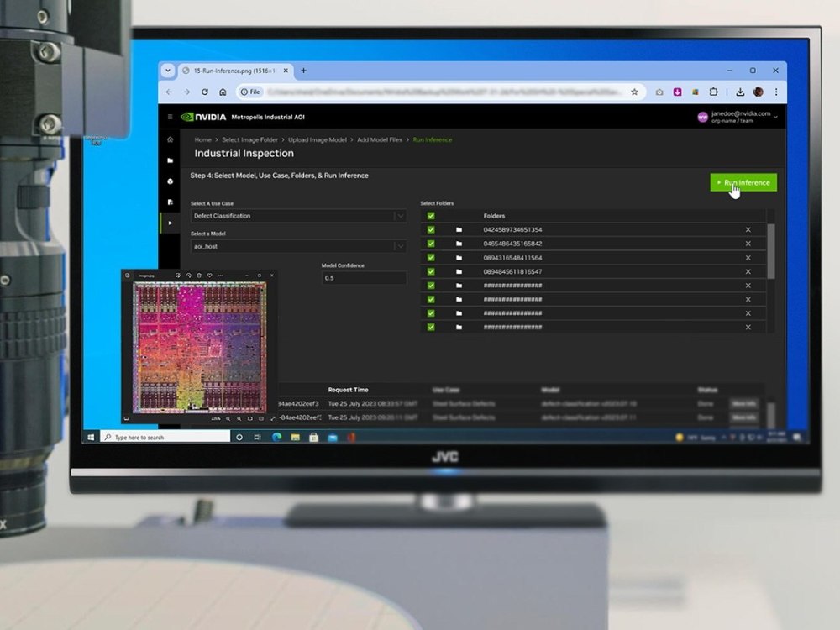Open the folder icon in the left sidebar
Screen dimensions: 840x630
(x=171, y=160)
